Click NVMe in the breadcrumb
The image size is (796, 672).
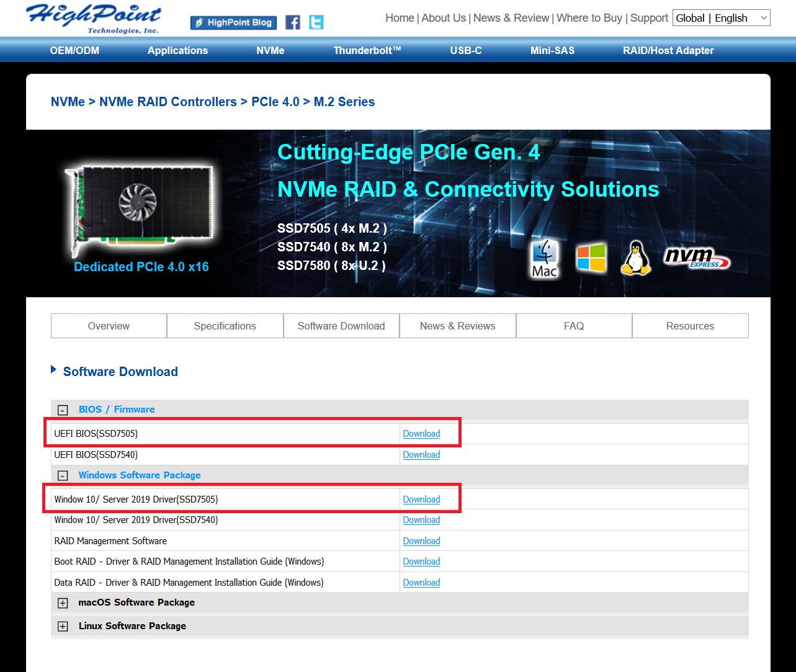[68, 102]
